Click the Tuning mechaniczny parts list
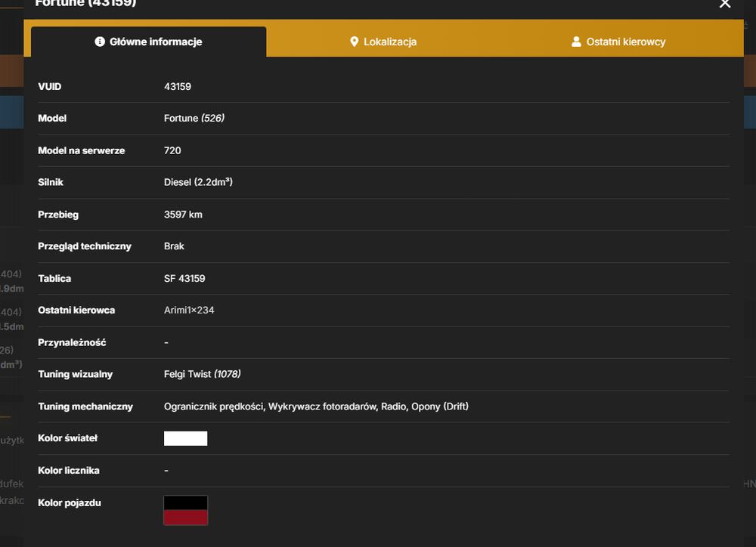The image size is (756, 547). [316, 406]
